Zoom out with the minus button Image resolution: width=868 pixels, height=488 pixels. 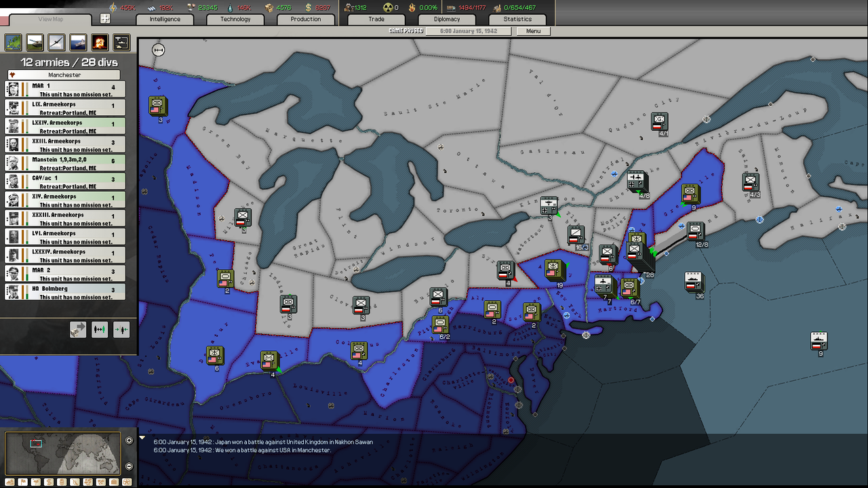click(x=130, y=466)
